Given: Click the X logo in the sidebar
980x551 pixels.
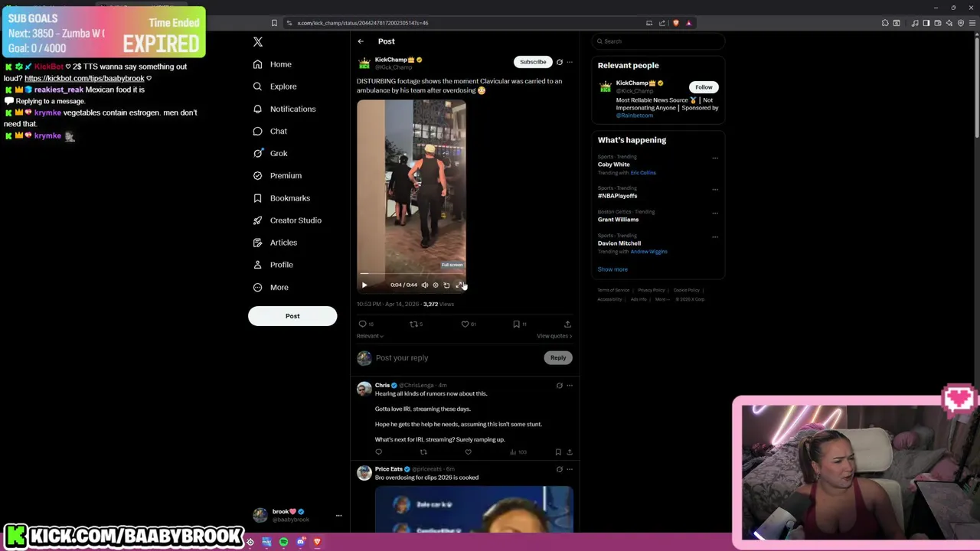Looking at the screenshot, I should pos(258,42).
